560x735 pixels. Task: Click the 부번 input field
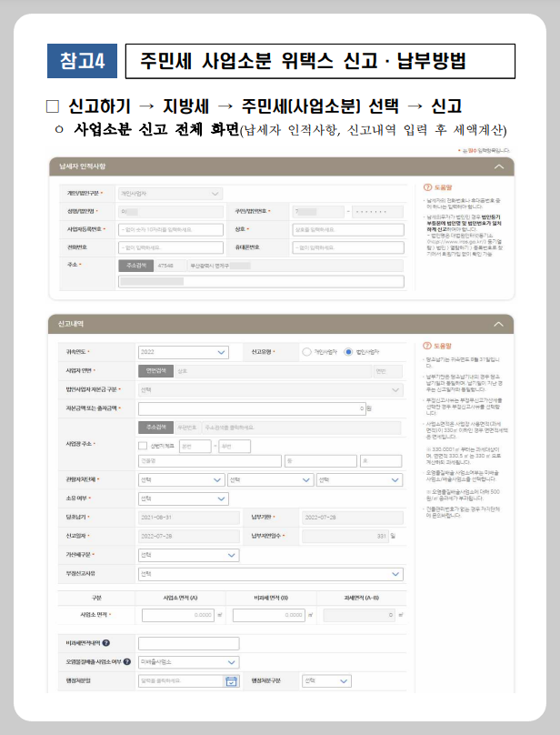tap(235, 447)
